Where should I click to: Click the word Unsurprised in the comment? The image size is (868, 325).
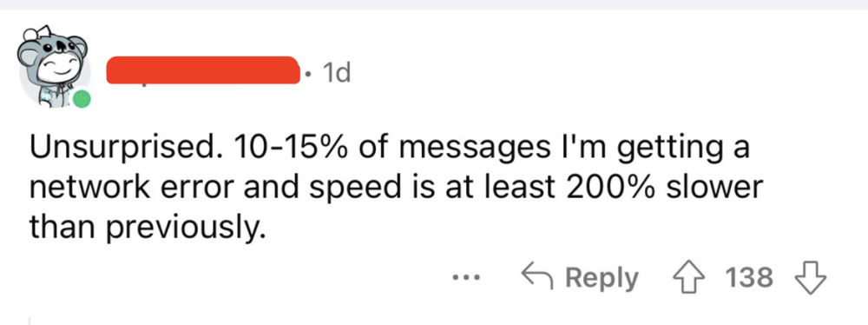pyautogui.click(x=126, y=150)
